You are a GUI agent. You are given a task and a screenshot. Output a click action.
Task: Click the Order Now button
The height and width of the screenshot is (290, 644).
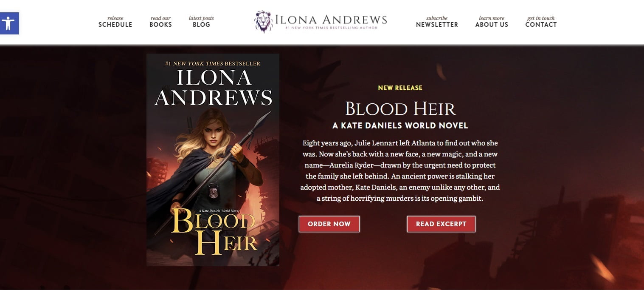[329, 224]
